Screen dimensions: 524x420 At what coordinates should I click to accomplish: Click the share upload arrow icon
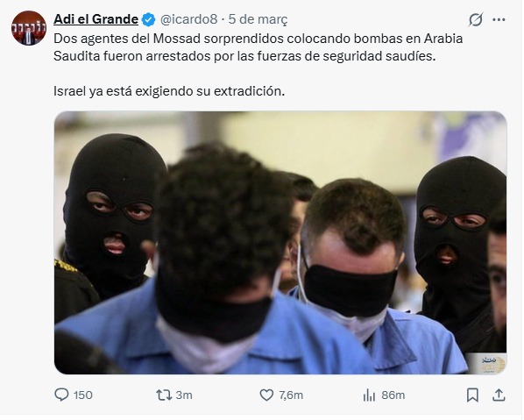point(499,395)
